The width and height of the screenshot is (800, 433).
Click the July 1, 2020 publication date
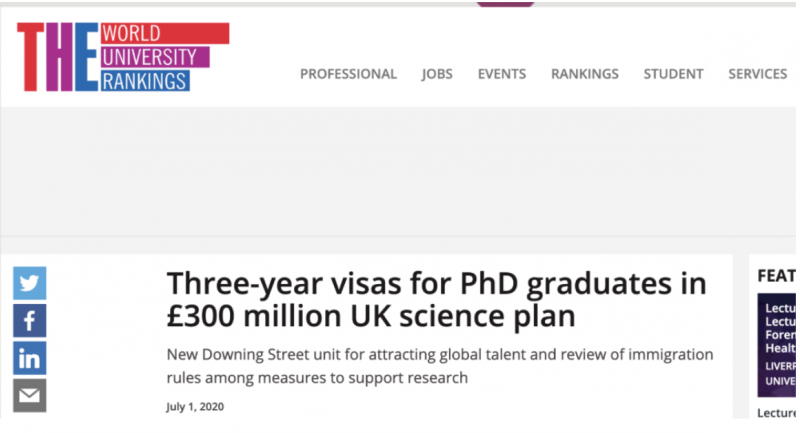(195, 407)
